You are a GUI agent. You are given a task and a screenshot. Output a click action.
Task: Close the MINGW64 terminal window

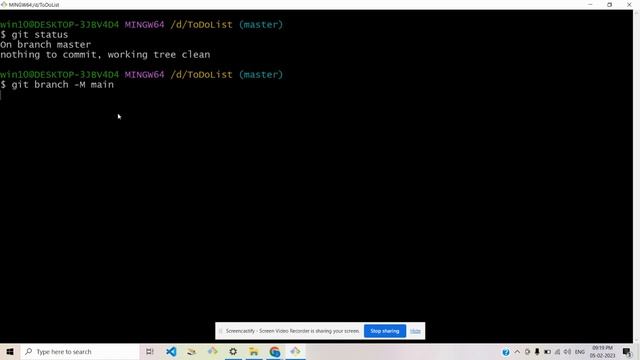click(x=629, y=4)
